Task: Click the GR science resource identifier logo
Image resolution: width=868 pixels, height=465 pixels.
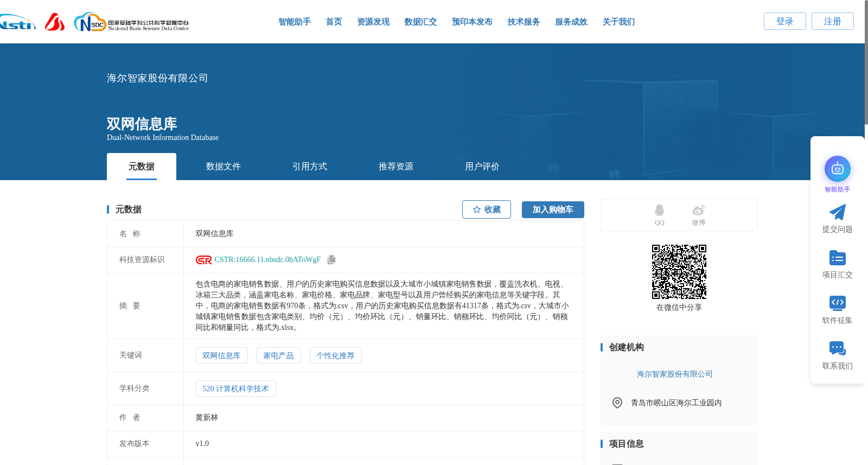Action: tap(203, 260)
